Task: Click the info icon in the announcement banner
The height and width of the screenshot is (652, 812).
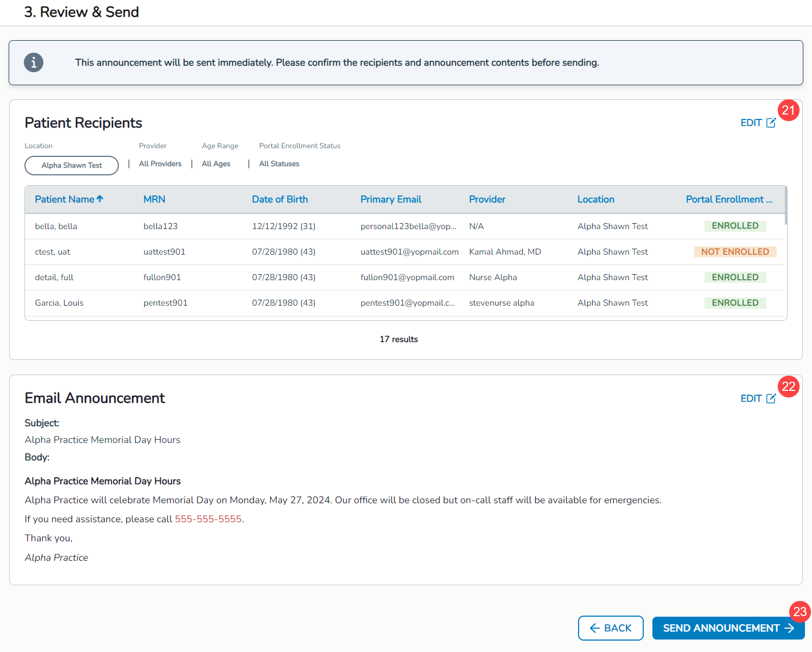Action: pyautogui.click(x=34, y=62)
